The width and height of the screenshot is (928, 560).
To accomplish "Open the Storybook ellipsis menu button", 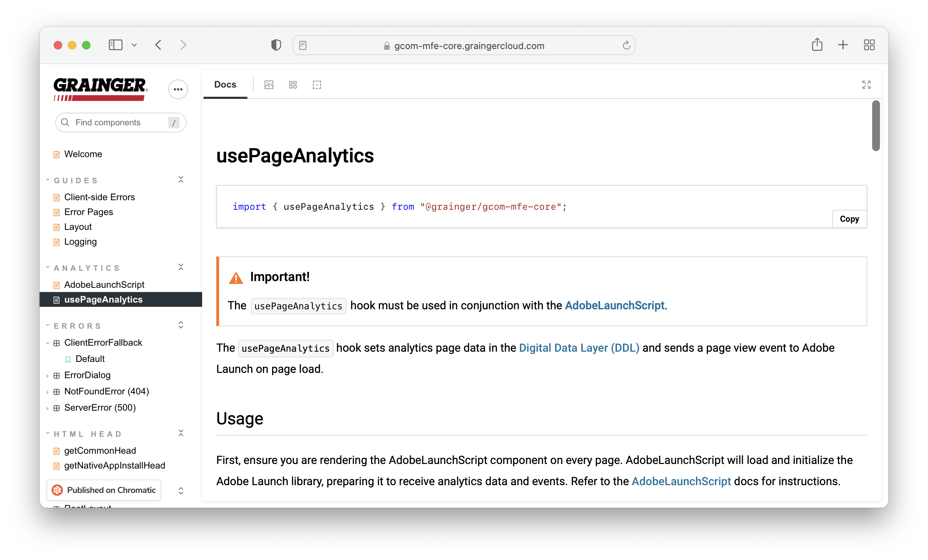I will point(178,90).
